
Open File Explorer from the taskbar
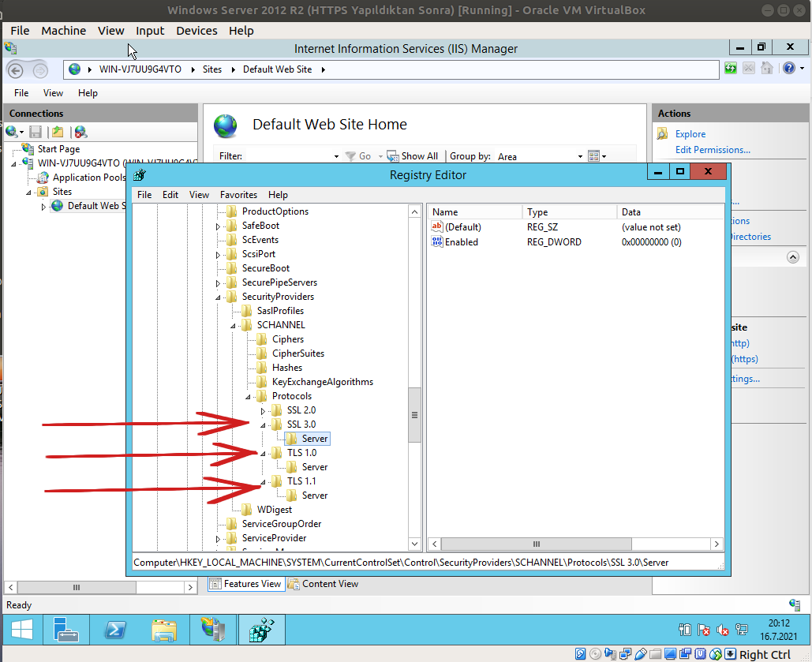pos(164,630)
